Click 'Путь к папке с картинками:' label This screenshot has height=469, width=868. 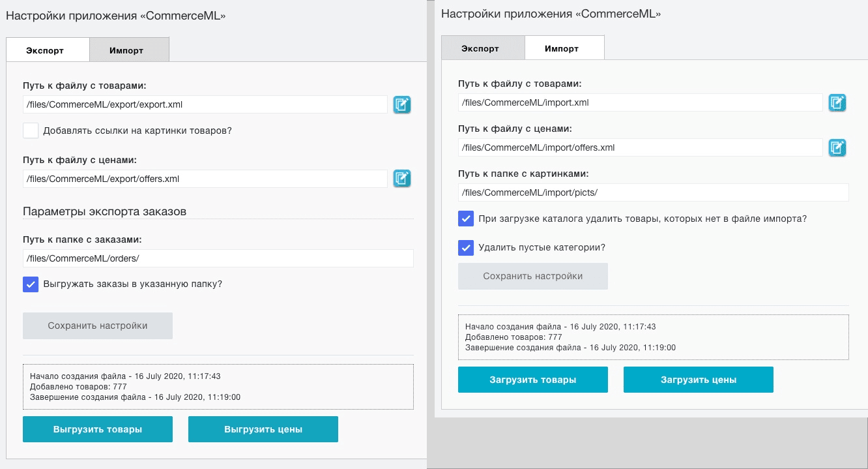(523, 174)
